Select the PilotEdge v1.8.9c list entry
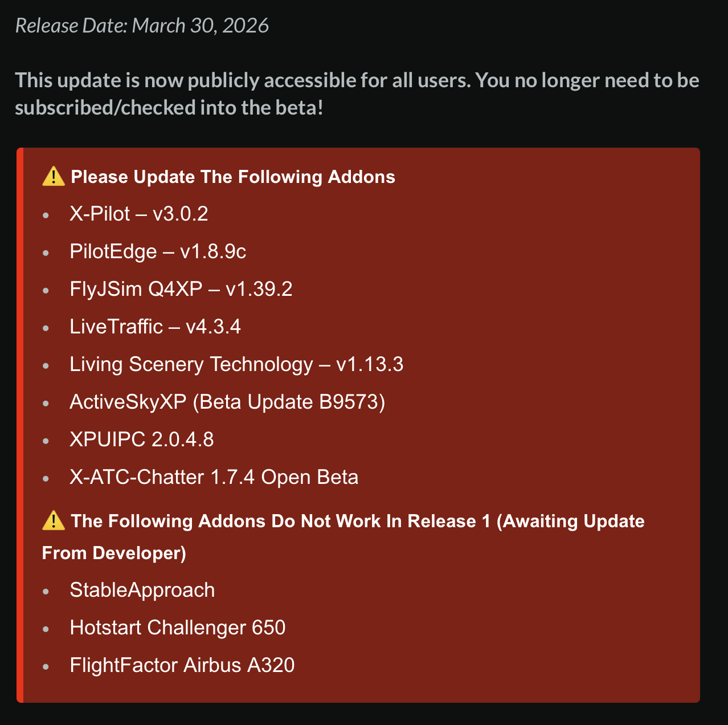Viewport: 728px width, 725px height. [x=158, y=251]
